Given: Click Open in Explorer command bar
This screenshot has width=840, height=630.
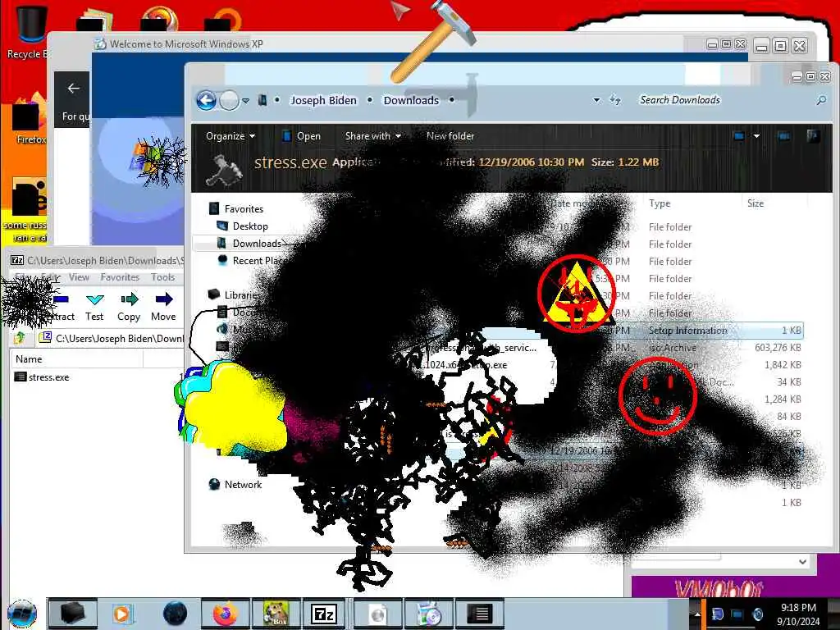Looking at the screenshot, I should pos(302,136).
